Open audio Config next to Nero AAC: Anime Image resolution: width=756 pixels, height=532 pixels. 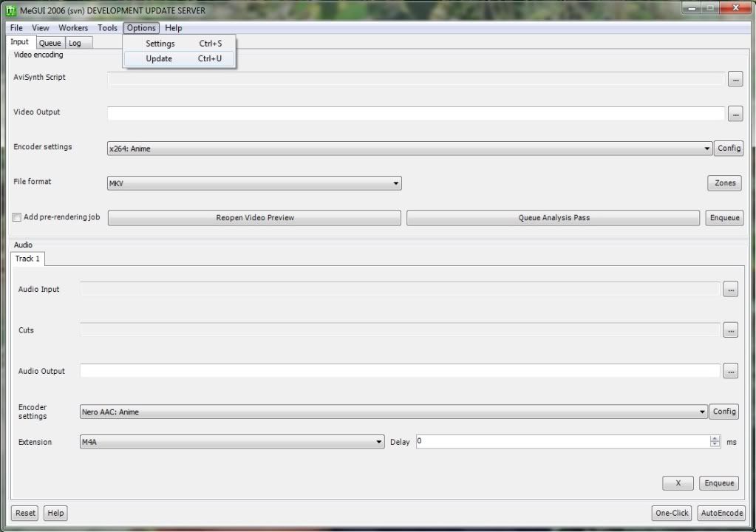point(724,412)
